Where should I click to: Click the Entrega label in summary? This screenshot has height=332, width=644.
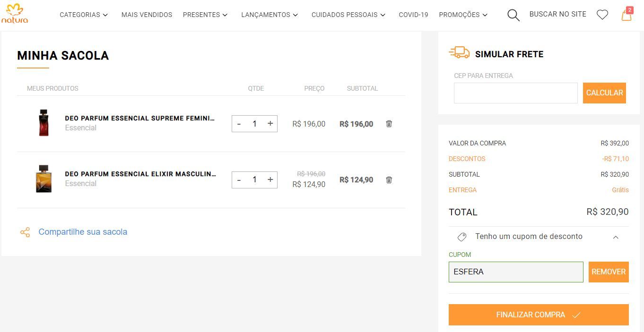click(x=462, y=190)
